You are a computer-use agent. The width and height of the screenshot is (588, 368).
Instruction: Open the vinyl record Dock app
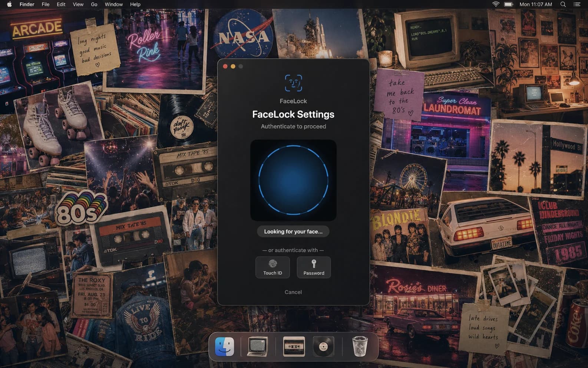click(x=323, y=346)
